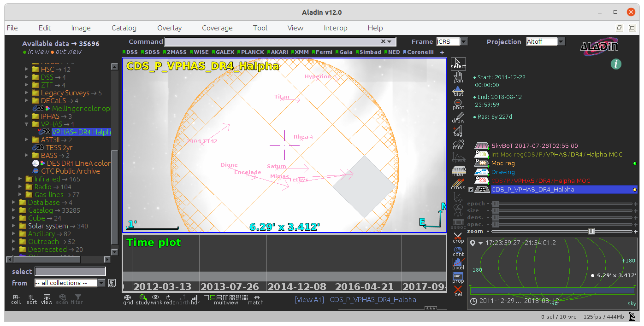Expand the Catalog folder
Screen dimensions: 644x326
tap(14, 210)
